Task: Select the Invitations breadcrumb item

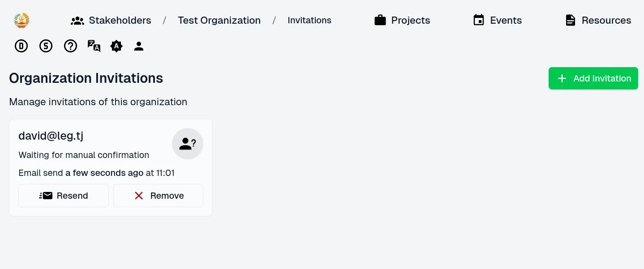Action: [x=309, y=21]
